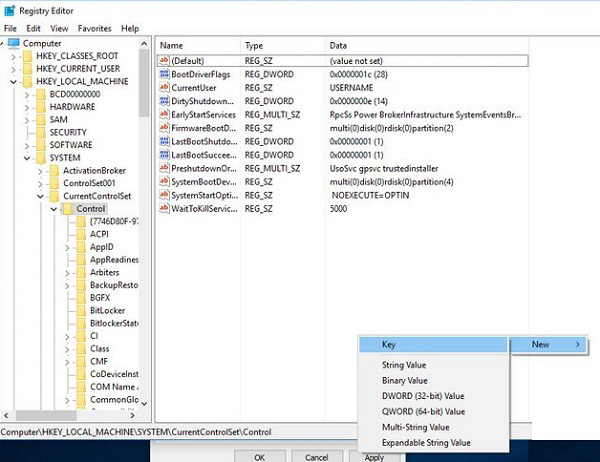The width and height of the screenshot is (600, 462).
Task: Click the icon beside EarlyStartServices
Action: 164,114
